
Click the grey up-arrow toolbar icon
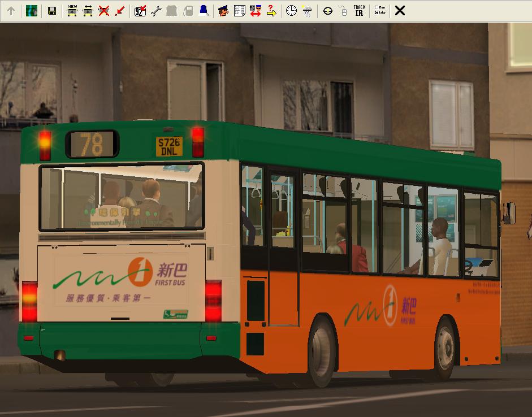coord(11,11)
